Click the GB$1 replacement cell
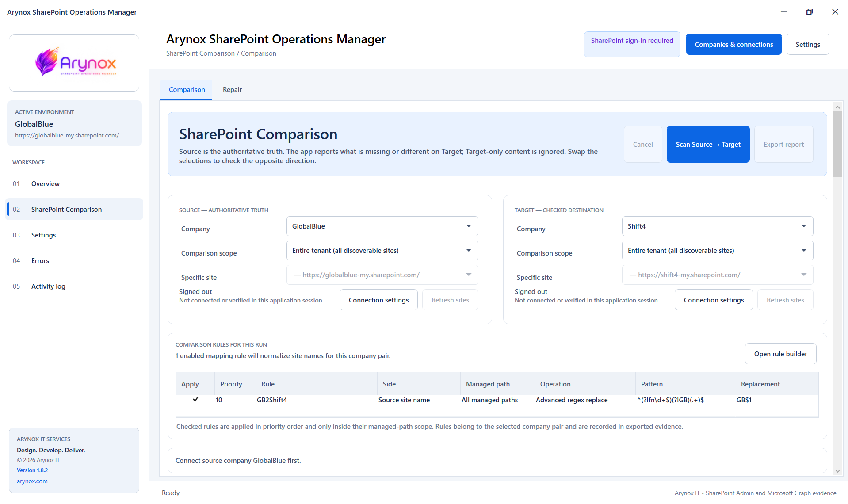Viewport: 848px width, 504px height. 744,400
